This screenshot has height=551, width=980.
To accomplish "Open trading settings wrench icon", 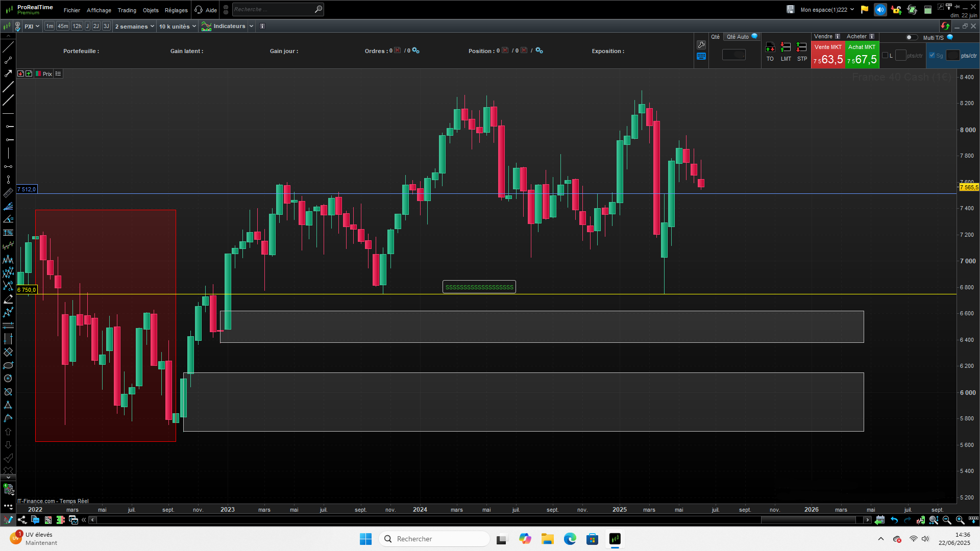I will 701,45.
